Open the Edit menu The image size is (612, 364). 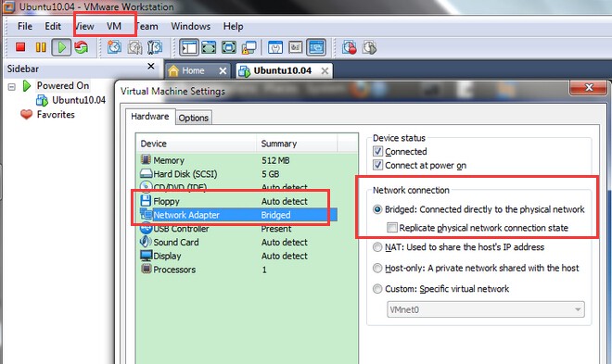click(x=53, y=26)
